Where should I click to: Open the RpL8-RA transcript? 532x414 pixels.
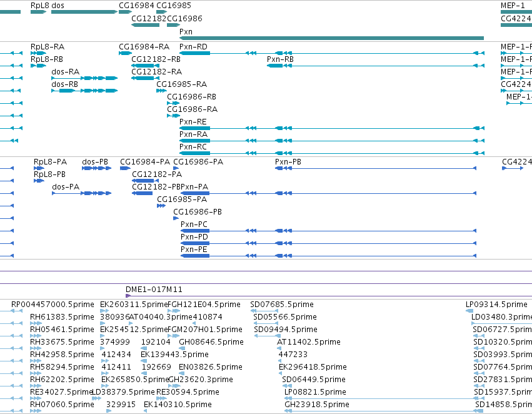38,53
